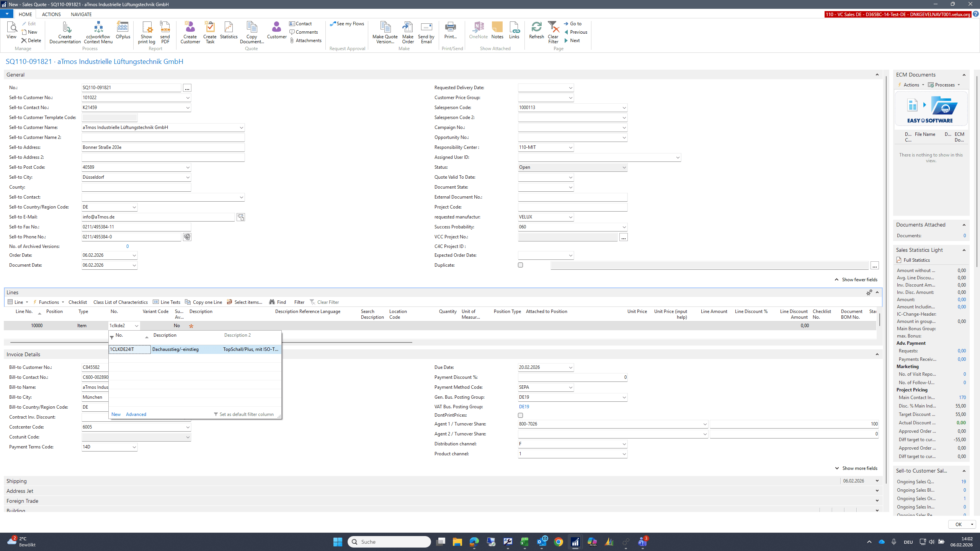Click Create Customer in ribbon
The width and height of the screenshot is (980, 551).
190,33
